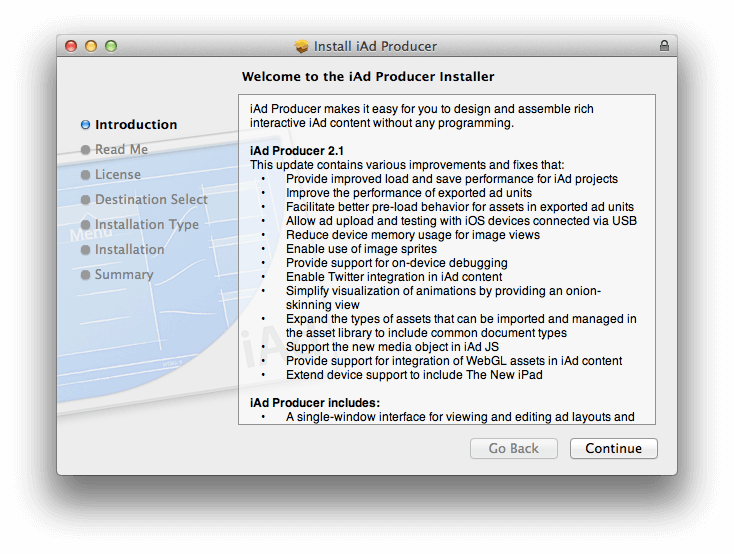
Task: Click the line Enable use of image sprites
Action: click(361, 249)
